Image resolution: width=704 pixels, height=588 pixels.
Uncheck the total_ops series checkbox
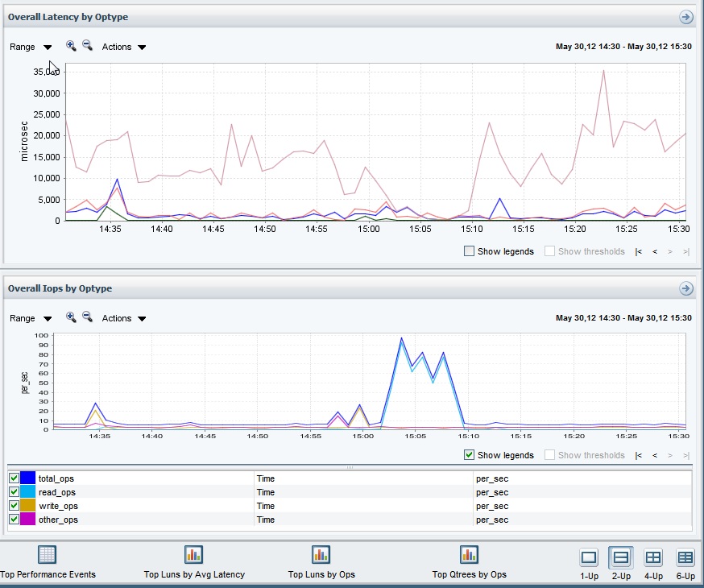(14, 478)
